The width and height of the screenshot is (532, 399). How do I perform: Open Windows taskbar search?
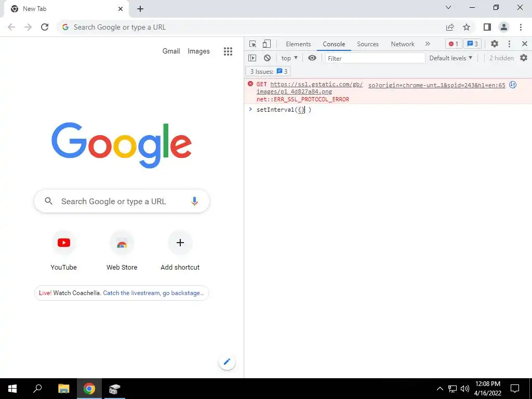click(x=37, y=389)
